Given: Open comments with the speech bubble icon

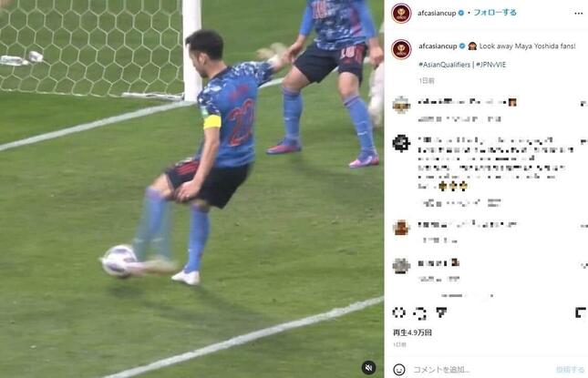Looking at the screenshot, I should (x=420, y=312).
